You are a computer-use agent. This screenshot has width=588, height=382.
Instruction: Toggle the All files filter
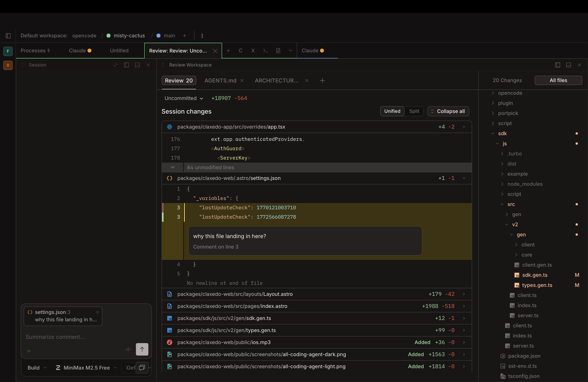tap(558, 80)
